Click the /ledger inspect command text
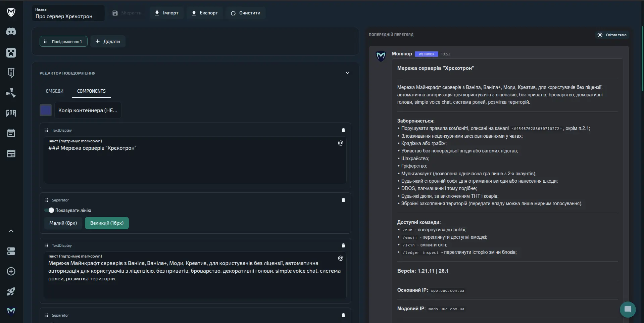Image resolution: width=644 pixels, height=323 pixels. [x=420, y=252]
